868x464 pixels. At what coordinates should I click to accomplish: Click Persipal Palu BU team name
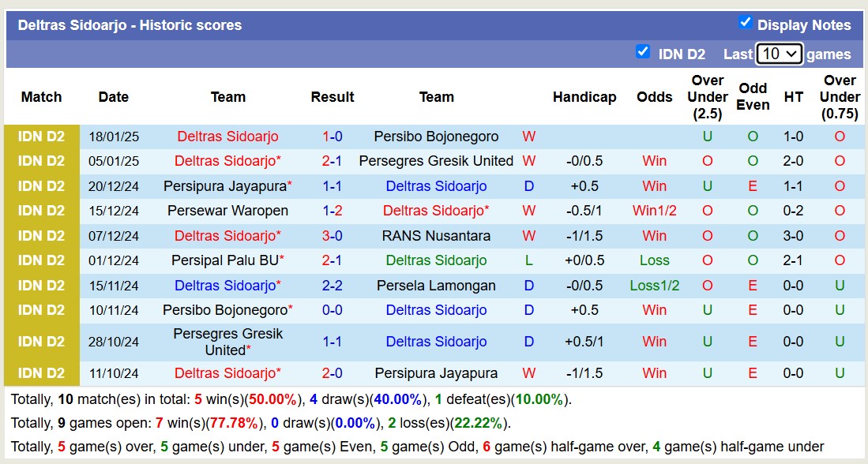click(x=225, y=260)
